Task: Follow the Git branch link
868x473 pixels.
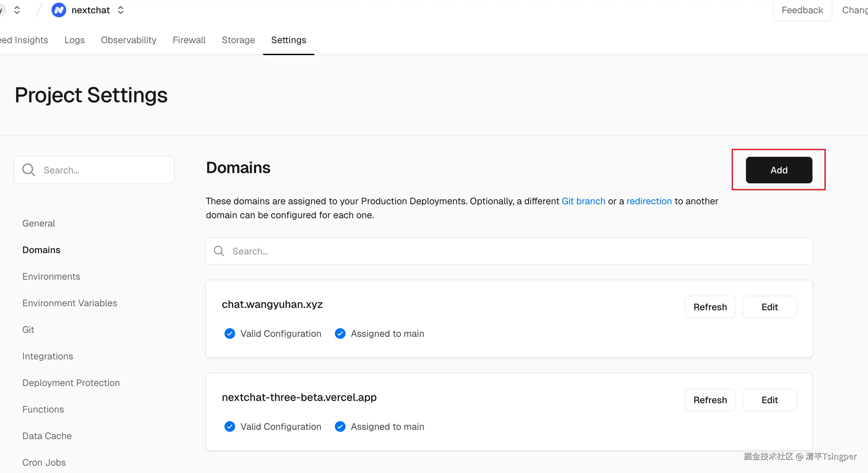Action: pyautogui.click(x=583, y=201)
